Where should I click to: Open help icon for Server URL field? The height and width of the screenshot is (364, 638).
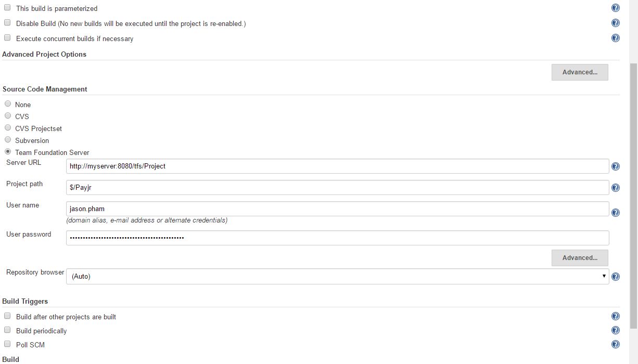pyautogui.click(x=616, y=166)
